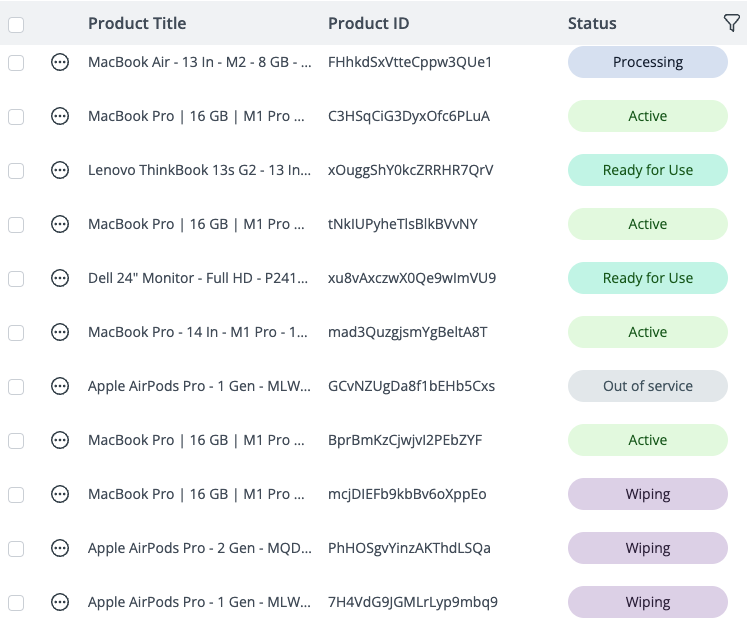
Task: Open the Status column filter icon
Action: tap(731, 23)
